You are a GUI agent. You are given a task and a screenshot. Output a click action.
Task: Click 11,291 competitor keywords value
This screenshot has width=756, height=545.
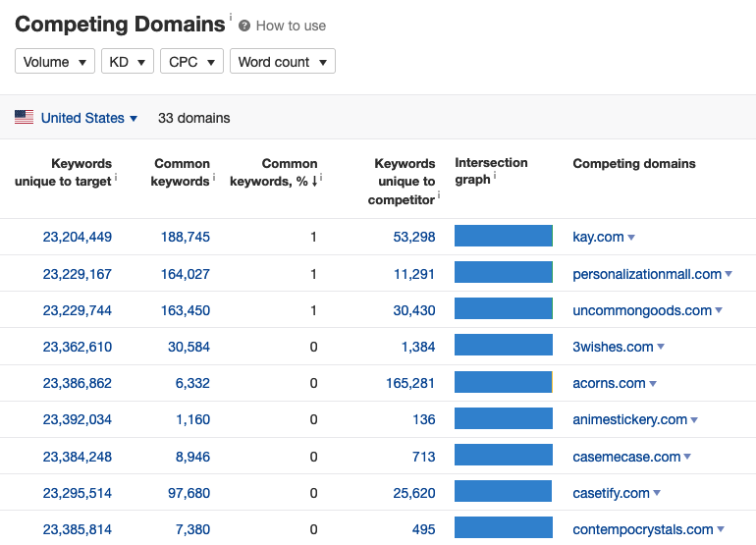click(414, 274)
